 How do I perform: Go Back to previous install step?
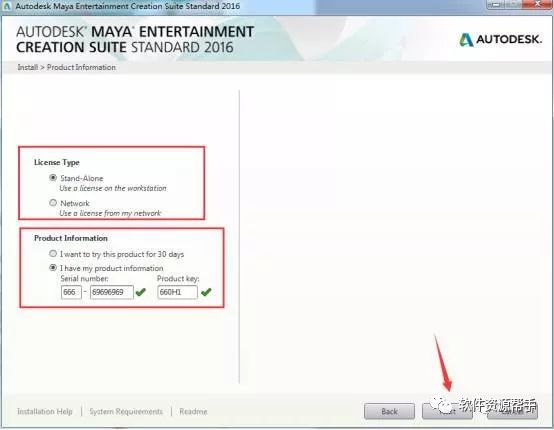(x=389, y=411)
